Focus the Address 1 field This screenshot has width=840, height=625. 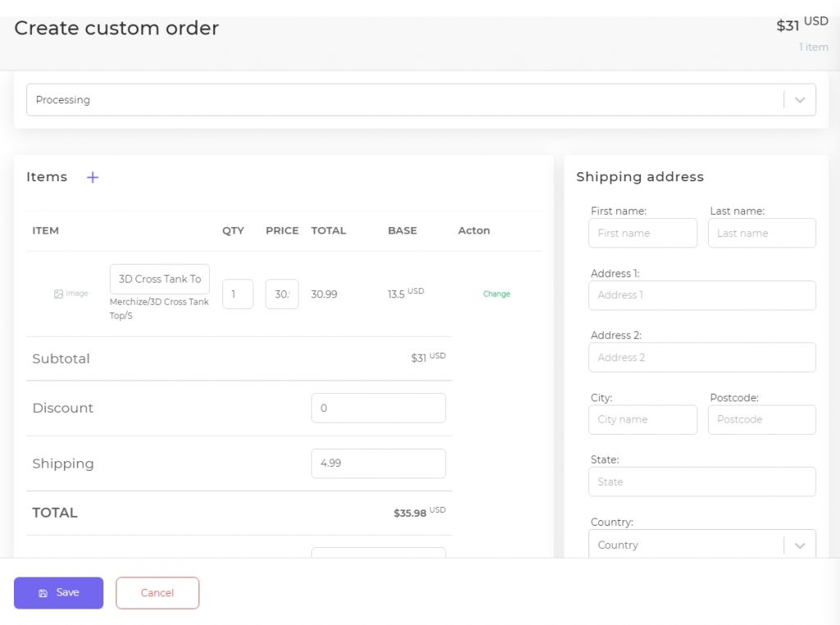click(701, 295)
